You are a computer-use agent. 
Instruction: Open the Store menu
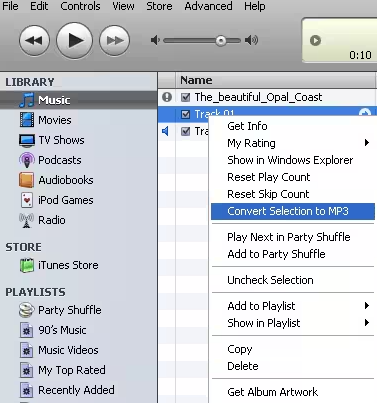point(159,6)
